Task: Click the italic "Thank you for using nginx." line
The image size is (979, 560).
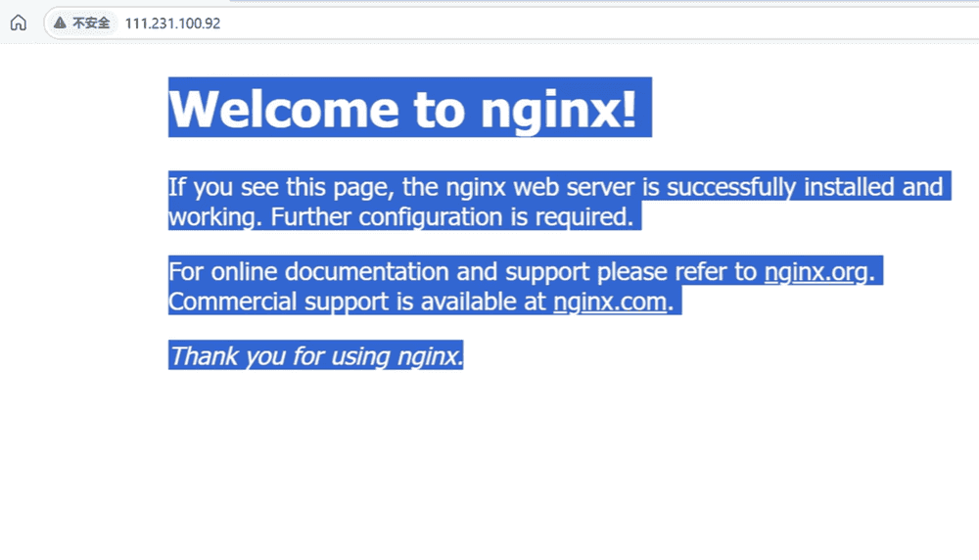Action: (x=315, y=355)
